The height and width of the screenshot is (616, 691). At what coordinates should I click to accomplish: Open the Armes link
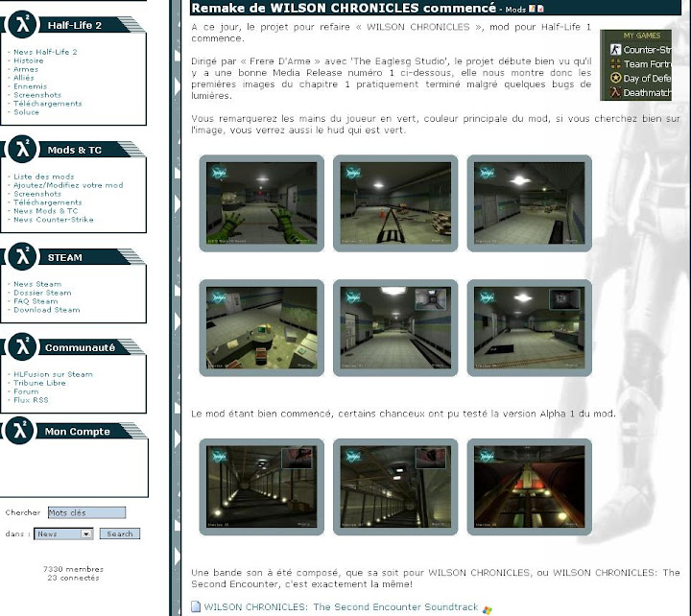pos(26,69)
